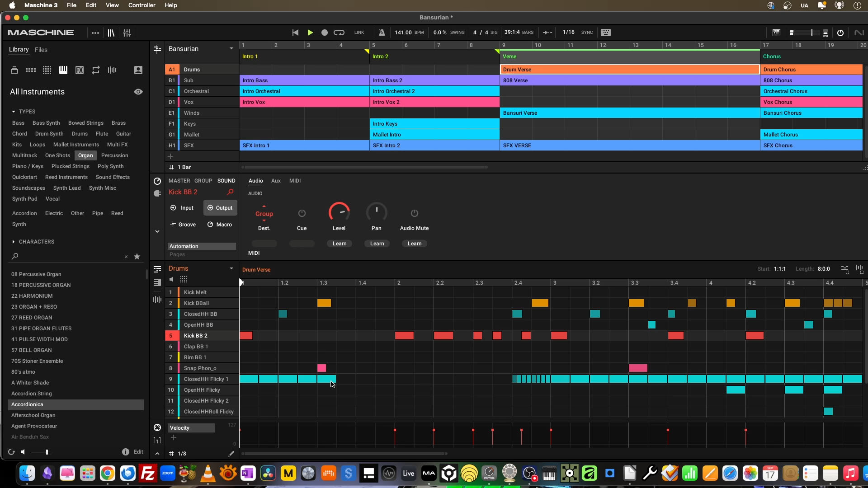Image resolution: width=868 pixels, height=488 pixels.
Task: Toggle the Audio Mute power button
Action: pyautogui.click(x=415, y=213)
